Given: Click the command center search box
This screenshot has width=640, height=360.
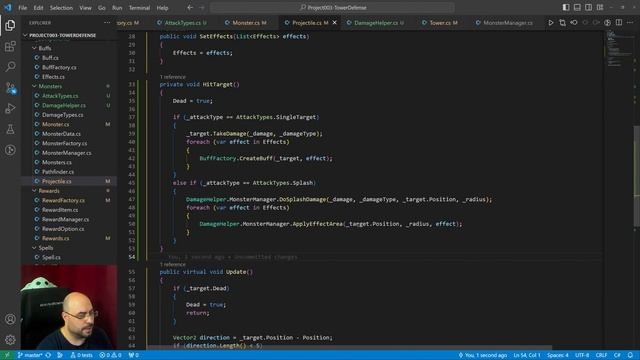Looking at the screenshot, I should [x=332, y=7].
